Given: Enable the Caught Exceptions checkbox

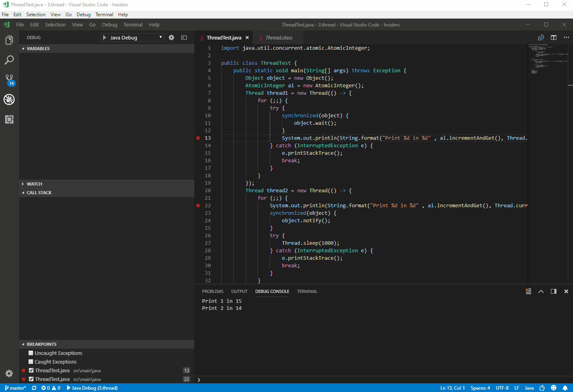Looking at the screenshot, I should (x=30, y=361).
